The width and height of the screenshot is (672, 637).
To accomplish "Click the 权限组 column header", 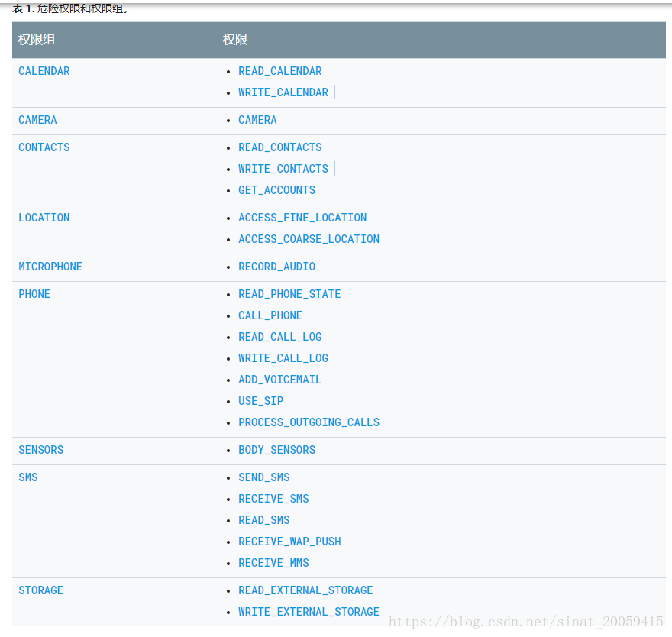I will pyautogui.click(x=37, y=40).
